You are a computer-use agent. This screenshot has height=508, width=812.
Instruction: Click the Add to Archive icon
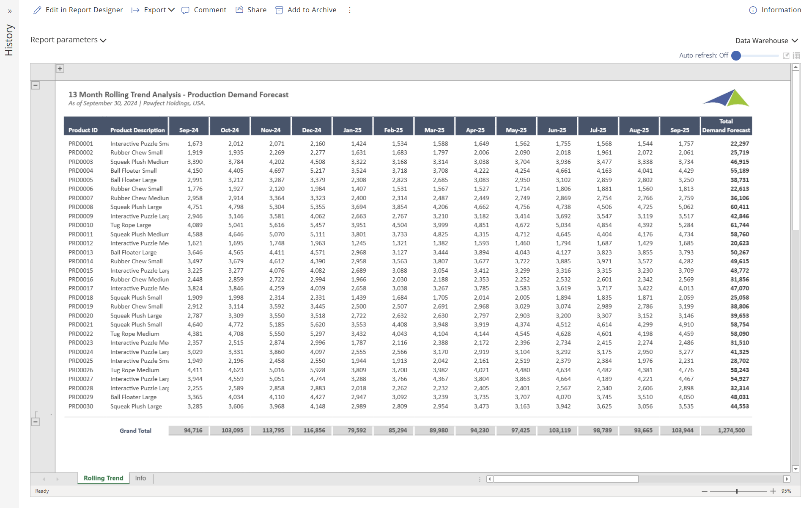(279, 10)
